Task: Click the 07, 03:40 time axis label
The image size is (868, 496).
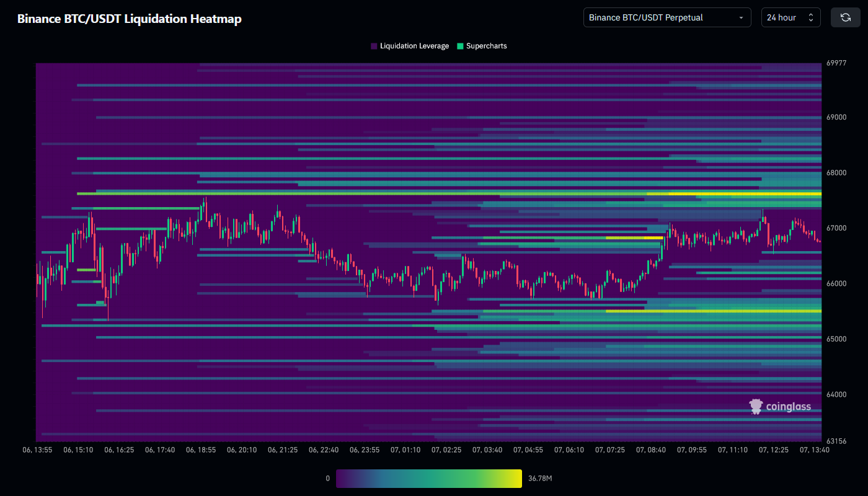Action: (x=487, y=450)
